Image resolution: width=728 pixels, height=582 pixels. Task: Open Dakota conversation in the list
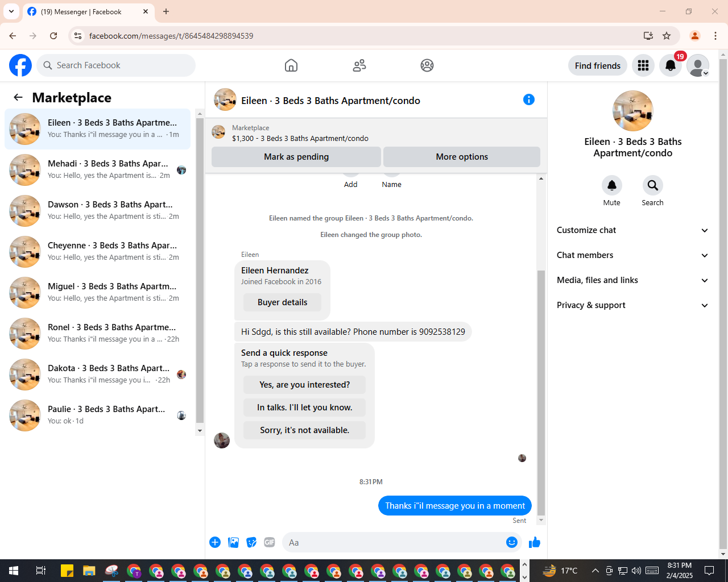point(97,375)
